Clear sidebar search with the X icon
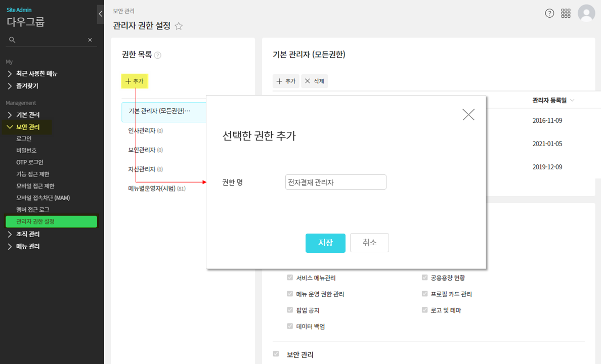601x364 pixels. [x=90, y=39]
